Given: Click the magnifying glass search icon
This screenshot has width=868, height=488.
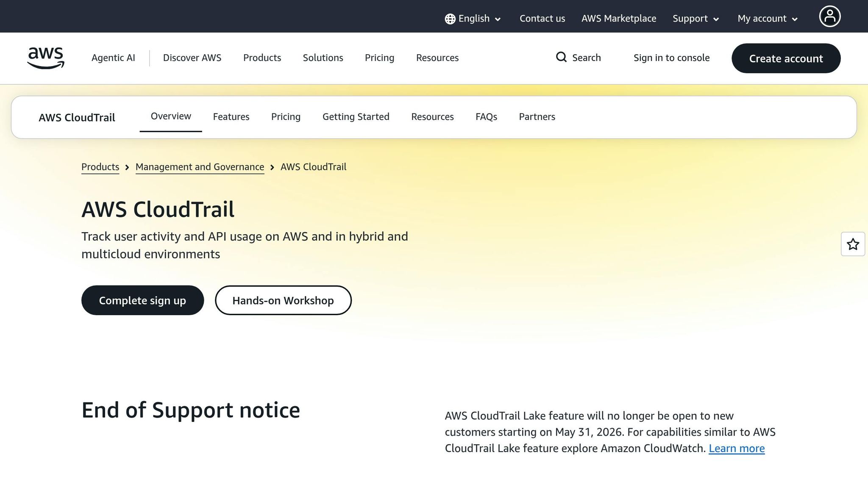Looking at the screenshot, I should (561, 57).
